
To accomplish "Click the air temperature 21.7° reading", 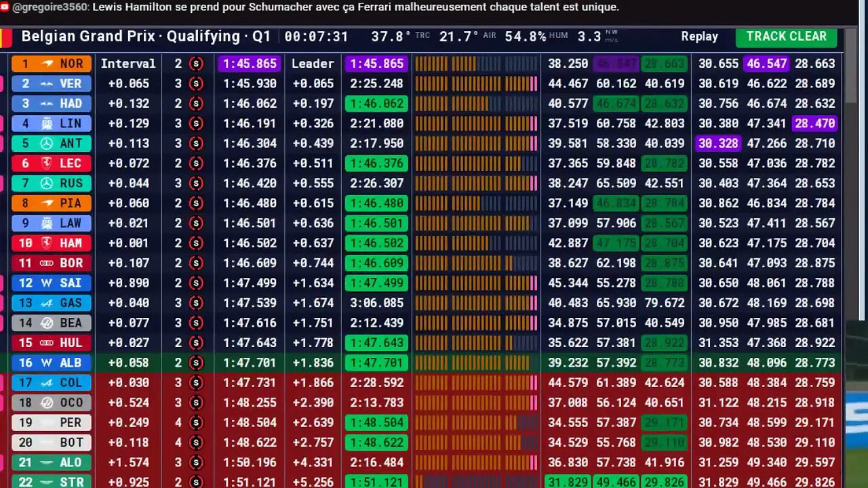I will coord(459,37).
